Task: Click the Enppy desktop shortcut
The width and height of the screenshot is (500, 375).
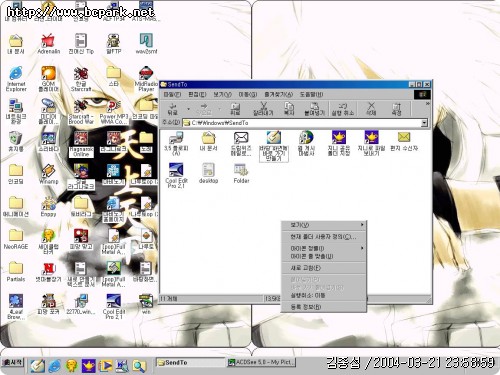Action: pos(49,207)
